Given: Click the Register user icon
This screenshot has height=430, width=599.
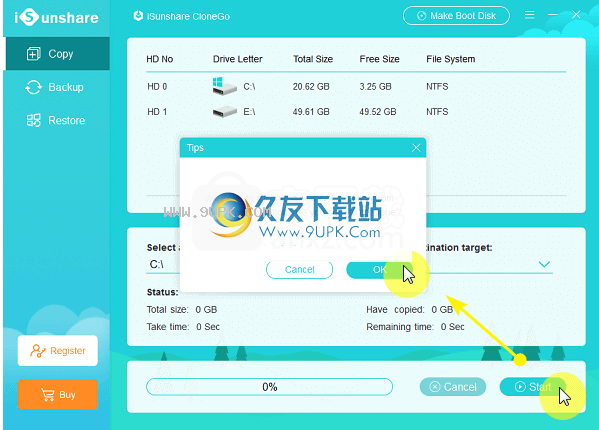Looking at the screenshot, I should [37, 351].
